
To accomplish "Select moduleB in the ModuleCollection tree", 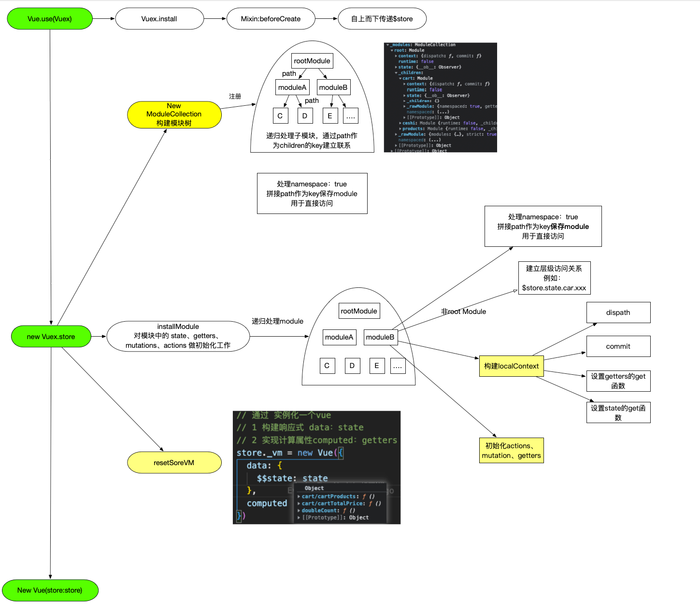I will pyautogui.click(x=333, y=87).
